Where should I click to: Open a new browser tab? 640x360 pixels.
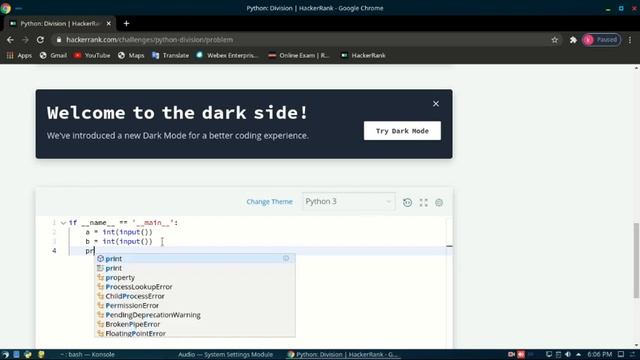pyautogui.click(x=126, y=24)
